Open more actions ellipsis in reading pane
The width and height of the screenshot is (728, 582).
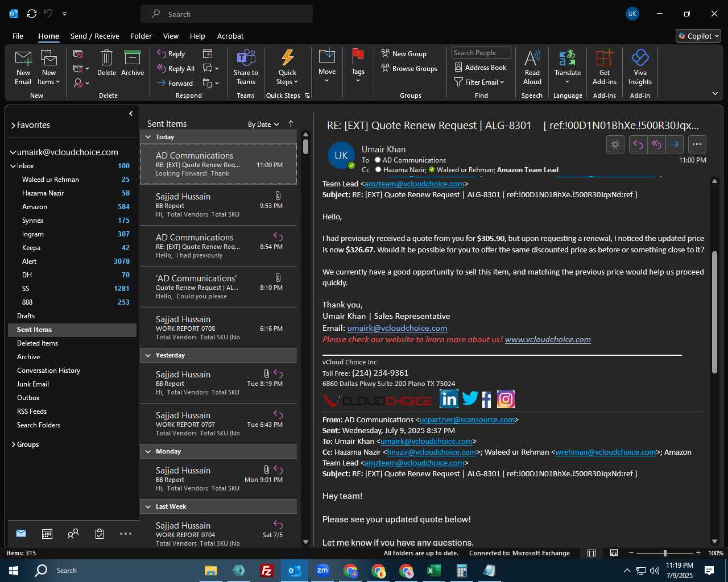click(697, 144)
